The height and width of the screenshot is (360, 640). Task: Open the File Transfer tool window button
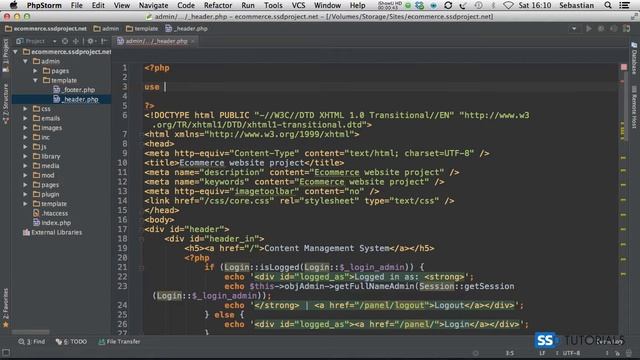point(119,342)
